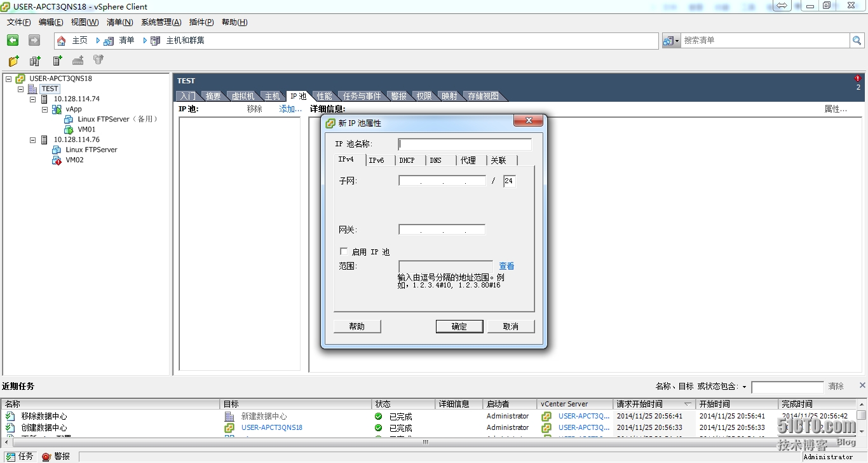Click the vApp icon in the tree

[x=57, y=109]
